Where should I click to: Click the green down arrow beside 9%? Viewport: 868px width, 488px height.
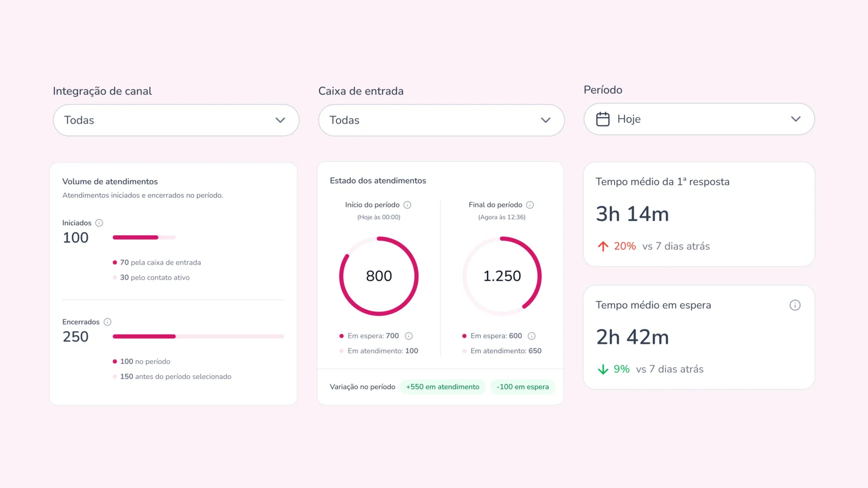pyautogui.click(x=603, y=370)
